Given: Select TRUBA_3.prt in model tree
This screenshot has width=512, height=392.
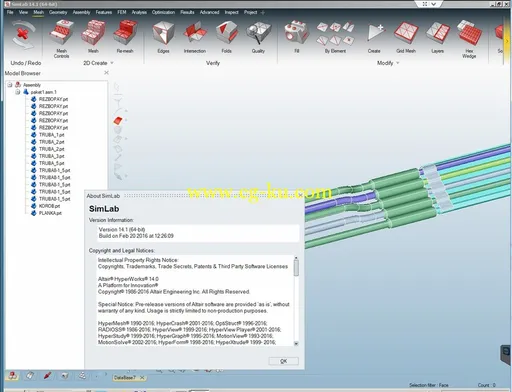Looking at the screenshot, I should [x=51, y=156].
